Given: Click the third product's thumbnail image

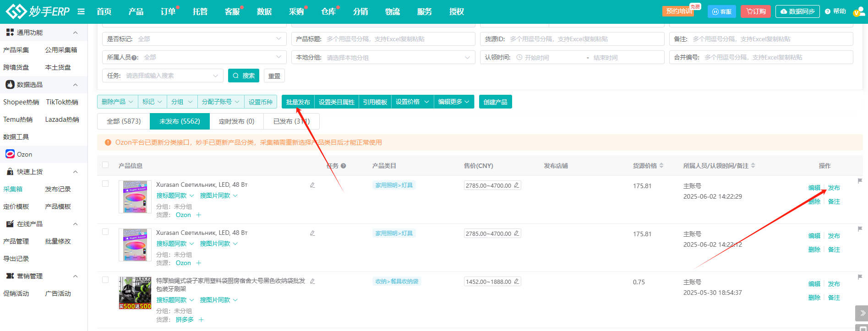Looking at the screenshot, I should pyautogui.click(x=135, y=293).
